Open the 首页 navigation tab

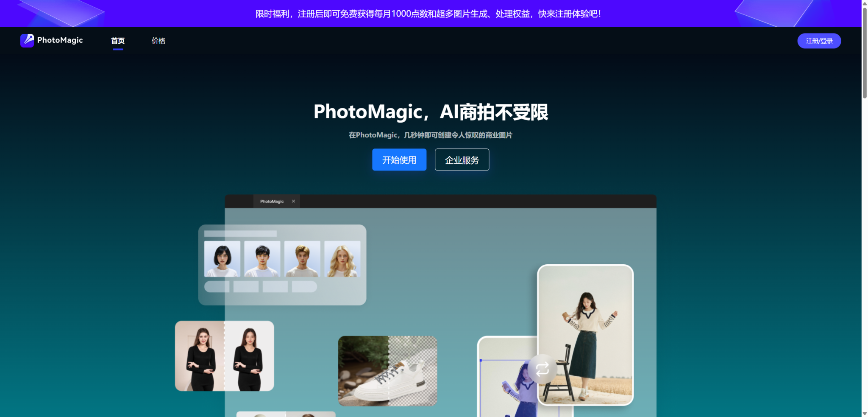click(118, 41)
